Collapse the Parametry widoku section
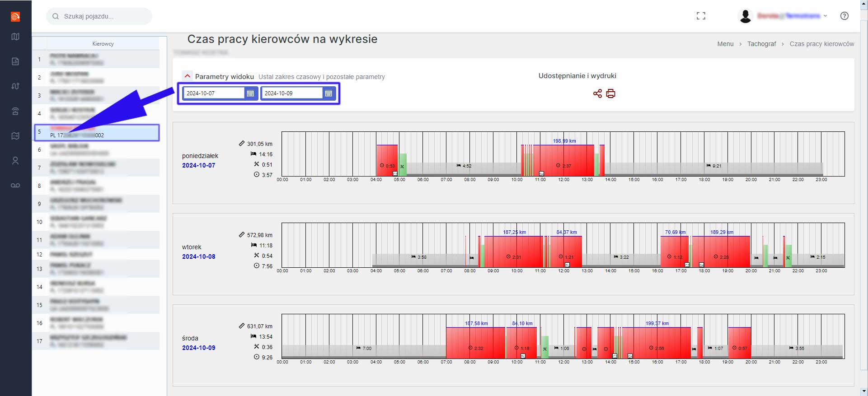This screenshot has height=396, width=868. point(187,76)
